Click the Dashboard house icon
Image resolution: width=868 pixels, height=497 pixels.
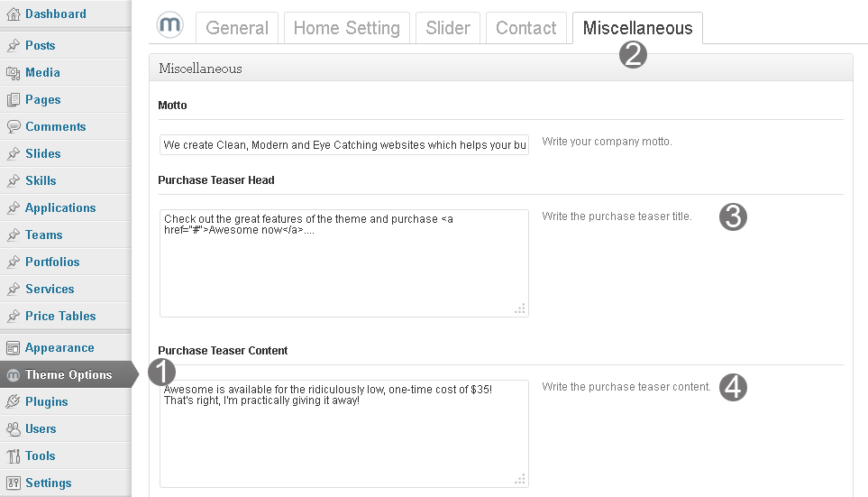click(x=13, y=14)
